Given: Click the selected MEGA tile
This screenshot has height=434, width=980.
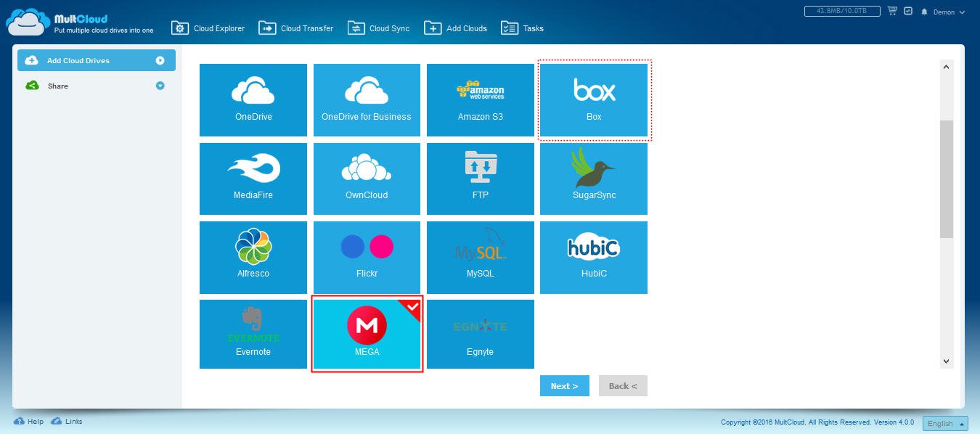Looking at the screenshot, I should (x=367, y=335).
